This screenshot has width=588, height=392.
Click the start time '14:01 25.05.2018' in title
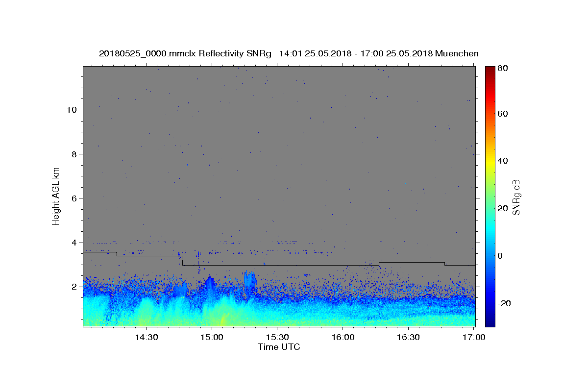pos(314,54)
